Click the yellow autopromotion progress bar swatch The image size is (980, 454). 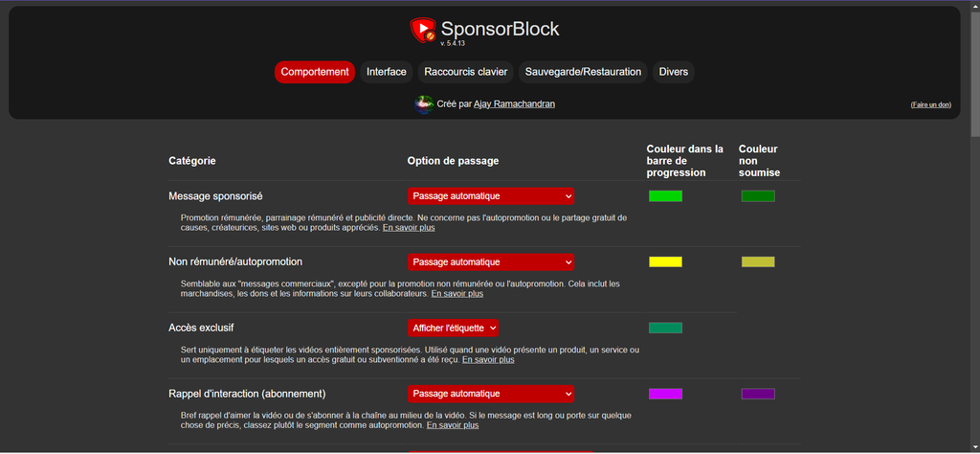665,261
